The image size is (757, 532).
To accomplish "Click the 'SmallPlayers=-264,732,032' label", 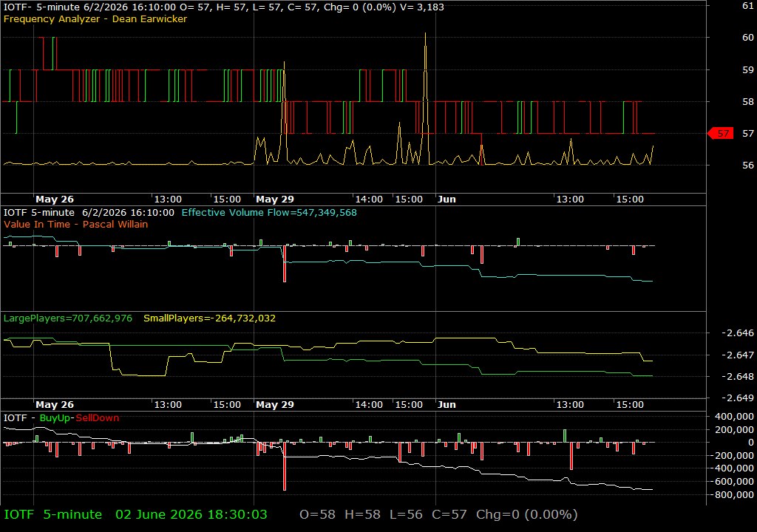I will (209, 318).
